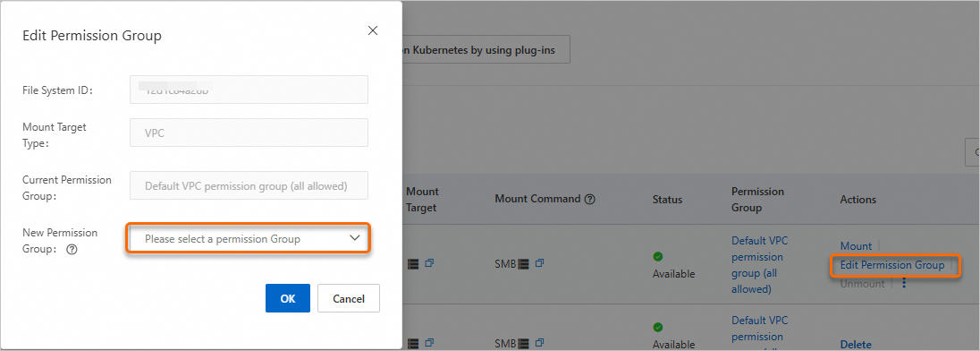980x351 pixels.
Task: Copy the first row mount target
Action: click(x=429, y=263)
